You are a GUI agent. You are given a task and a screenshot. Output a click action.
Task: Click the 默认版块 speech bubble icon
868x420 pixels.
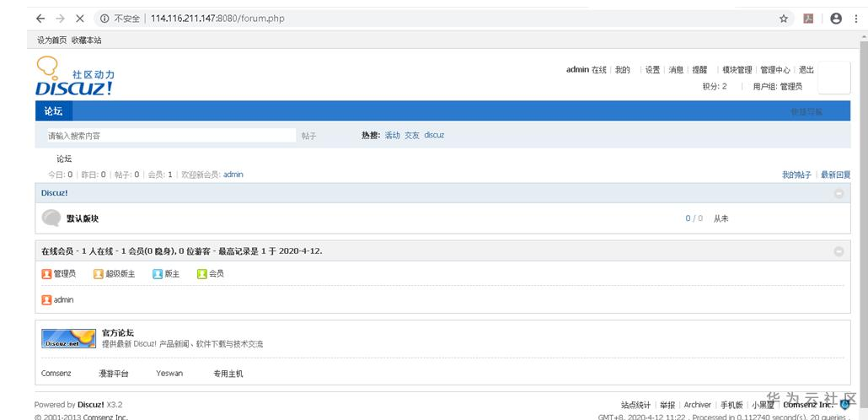[51, 218]
